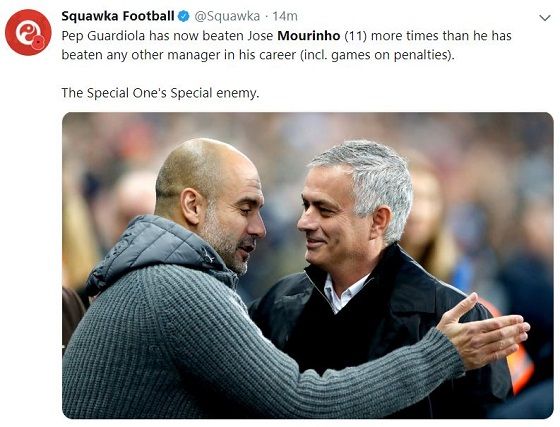The width and height of the screenshot is (560, 427).
Task: Click the '(11)' figure in the tweet
Action: (x=355, y=36)
